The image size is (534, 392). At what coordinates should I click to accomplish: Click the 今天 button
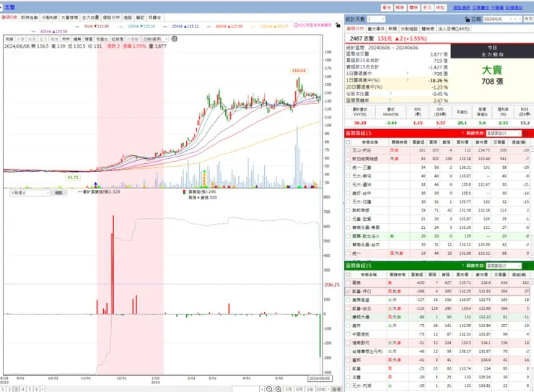pyautogui.click(x=528, y=19)
